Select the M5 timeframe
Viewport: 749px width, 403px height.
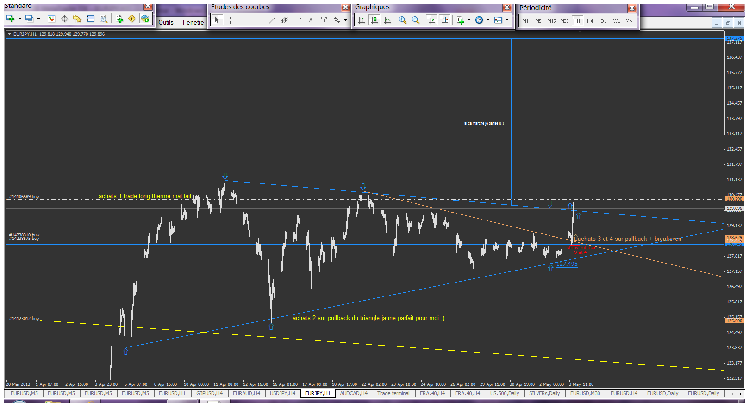[x=538, y=21]
